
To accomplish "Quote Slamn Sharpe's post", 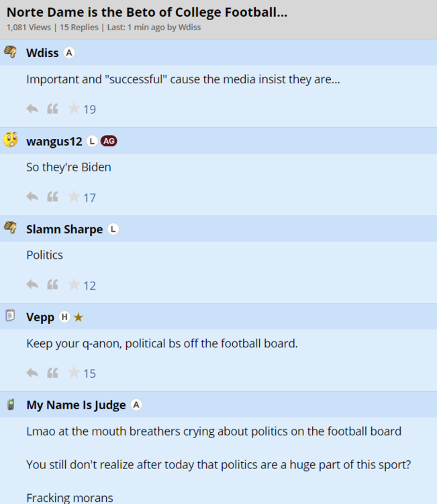I will [52, 285].
